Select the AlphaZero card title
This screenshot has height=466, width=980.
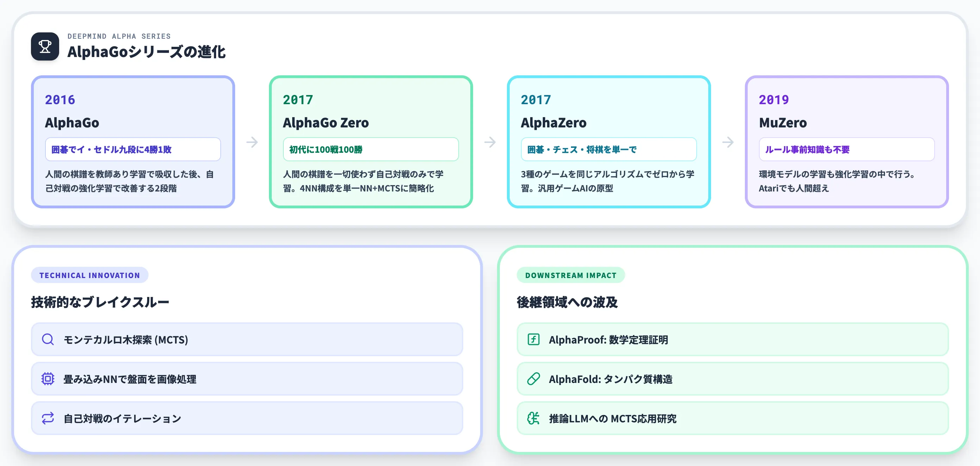pyautogui.click(x=553, y=122)
